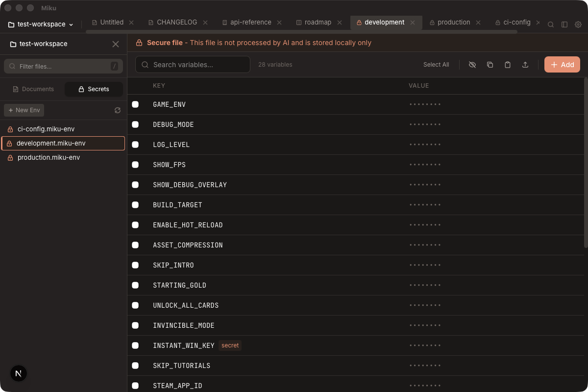Paste variables from clipboard
Viewport: 588px width, 392px height.
507,64
